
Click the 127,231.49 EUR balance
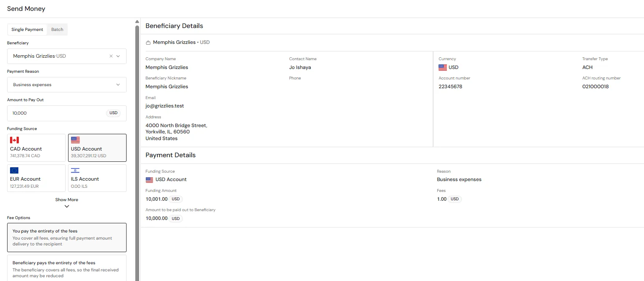tap(24, 186)
